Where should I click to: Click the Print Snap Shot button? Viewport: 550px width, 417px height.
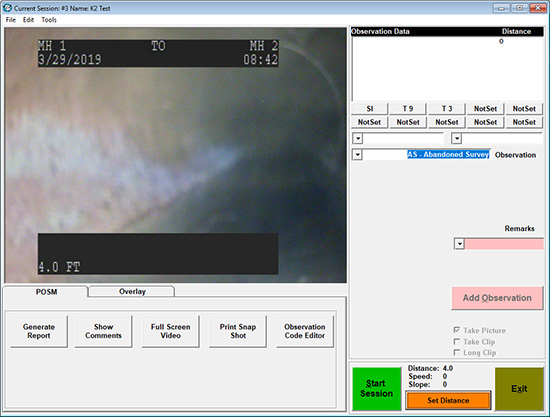238,331
